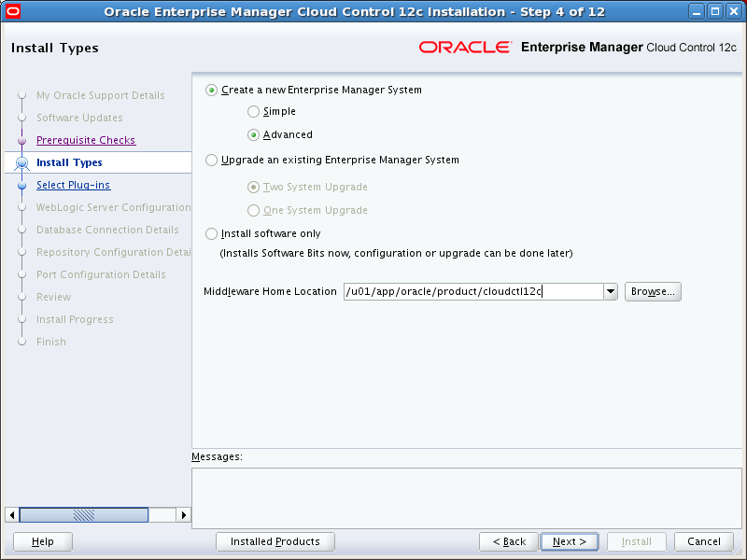Close the installer window
This screenshot has width=747, height=560.
click(734, 11)
